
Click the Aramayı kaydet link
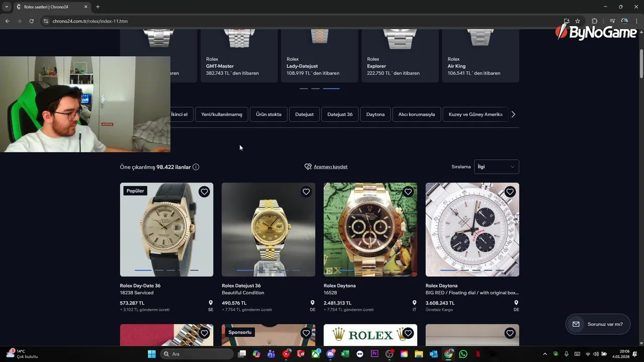click(x=331, y=167)
